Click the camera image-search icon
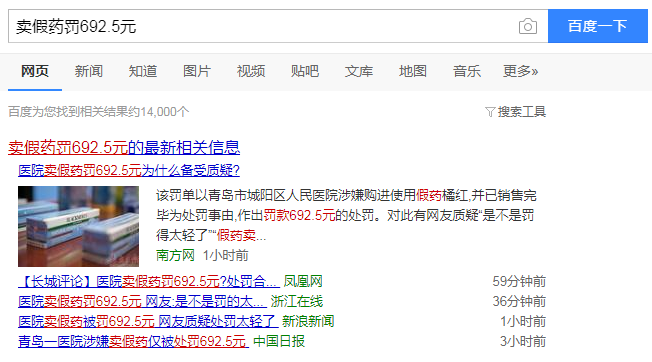 point(528,27)
